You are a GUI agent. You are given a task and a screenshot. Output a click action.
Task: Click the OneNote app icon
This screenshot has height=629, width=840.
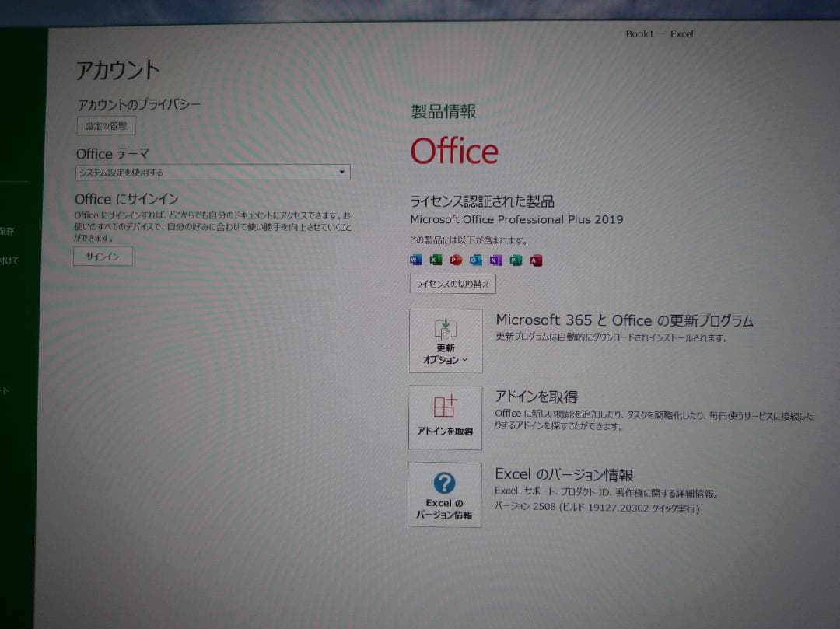[495, 260]
